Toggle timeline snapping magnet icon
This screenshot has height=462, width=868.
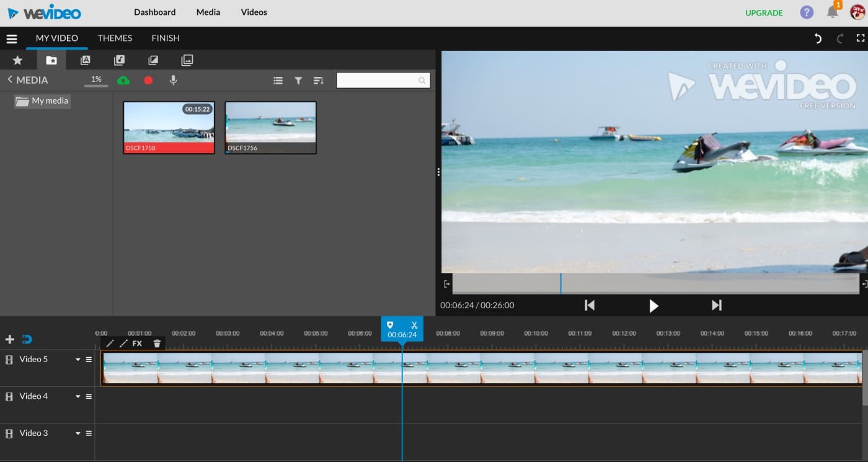(27, 339)
